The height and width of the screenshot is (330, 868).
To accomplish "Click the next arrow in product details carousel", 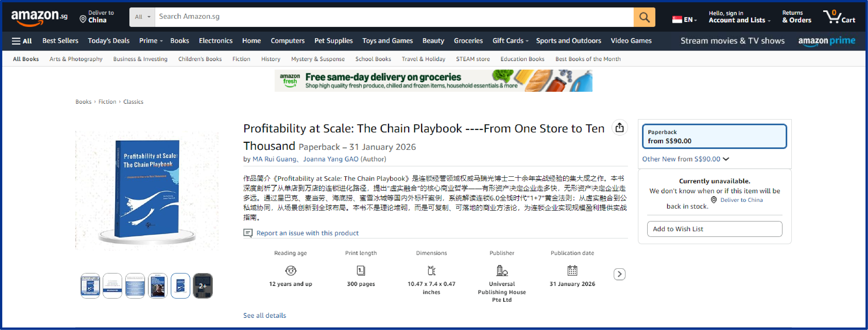I will [x=619, y=274].
